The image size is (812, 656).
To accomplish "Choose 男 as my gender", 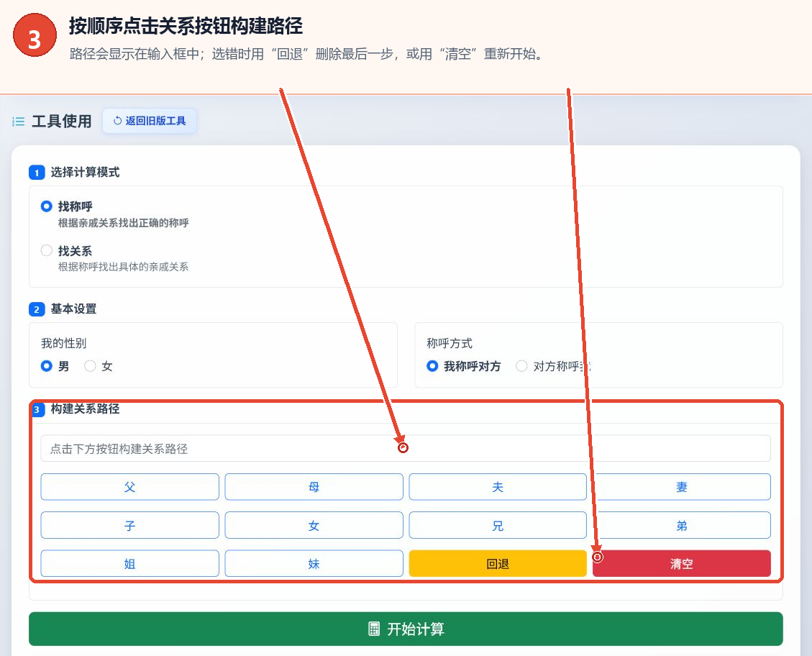I will pos(47,366).
